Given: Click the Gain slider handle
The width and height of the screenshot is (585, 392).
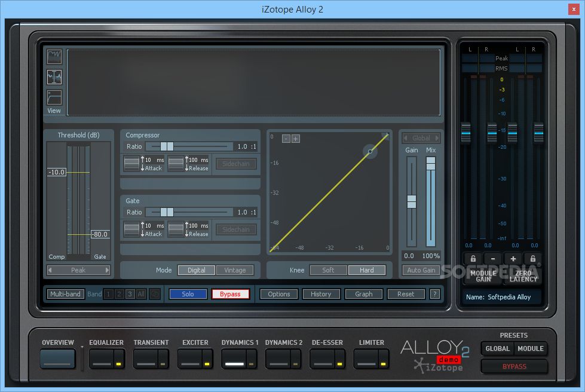Looking at the screenshot, I should [412, 201].
